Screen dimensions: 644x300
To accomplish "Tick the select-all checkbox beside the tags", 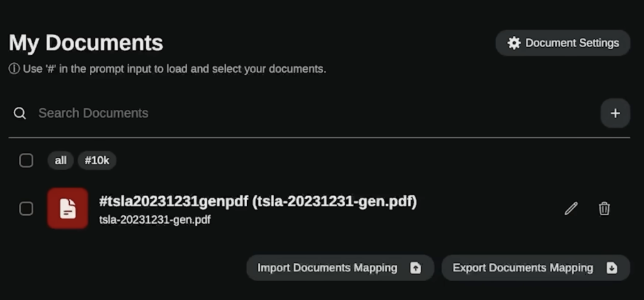I will (x=26, y=160).
